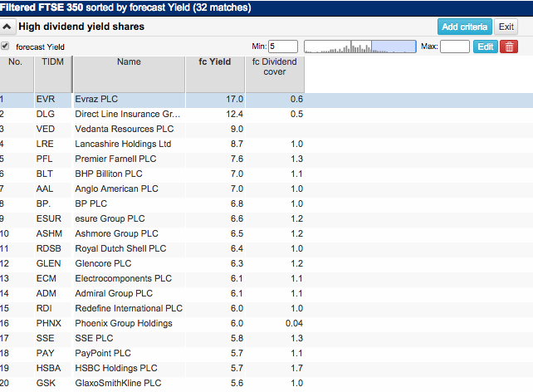Select Vedanta Resources PLC name
Screen dimensions: 533x392
pos(125,130)
